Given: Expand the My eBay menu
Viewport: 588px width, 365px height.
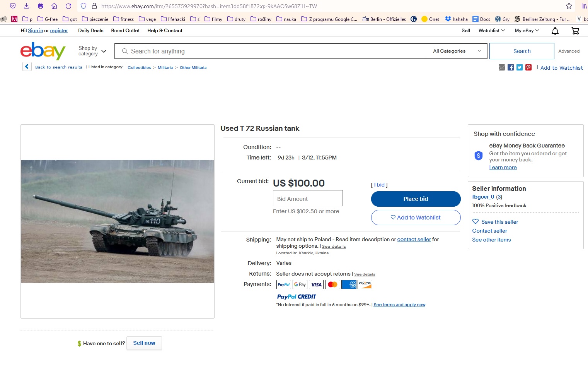Looking at the screenshot, I should [527, 31].
